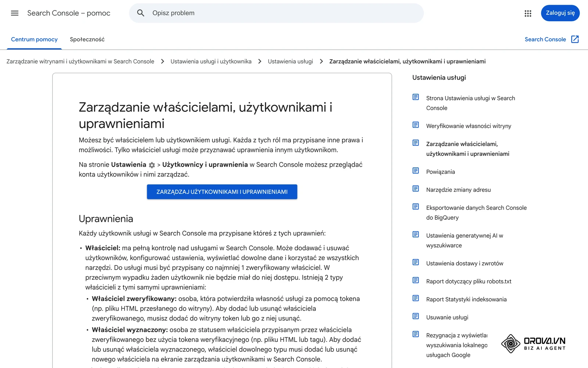588x368 pixels.
Task: Click Search Console – pomoc title
Action: point(69,13)
